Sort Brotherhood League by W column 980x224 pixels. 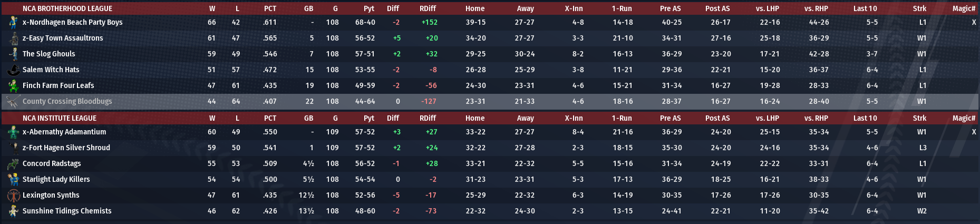point(212,8)
